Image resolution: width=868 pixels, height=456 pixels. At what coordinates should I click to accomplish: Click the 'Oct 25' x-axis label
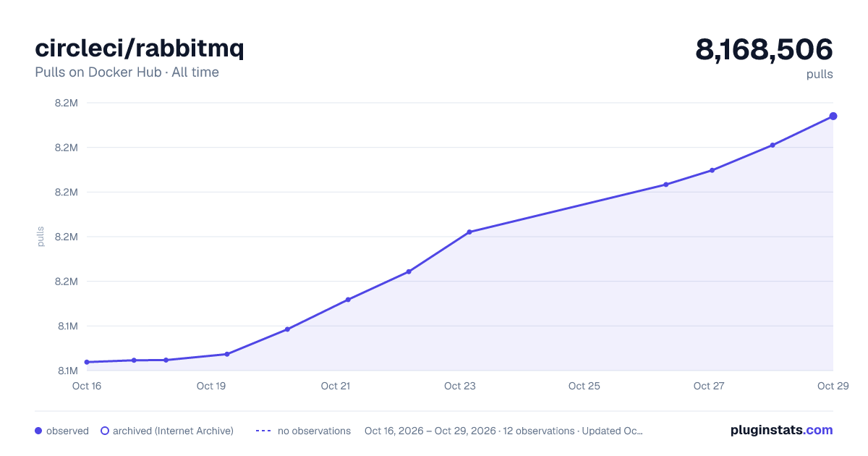click(584, 386)
